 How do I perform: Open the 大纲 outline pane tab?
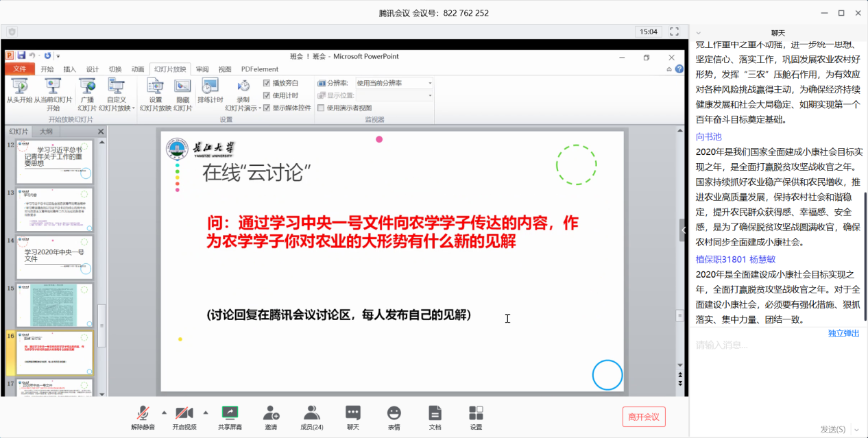pyautogui.click(x=46, y=132)
